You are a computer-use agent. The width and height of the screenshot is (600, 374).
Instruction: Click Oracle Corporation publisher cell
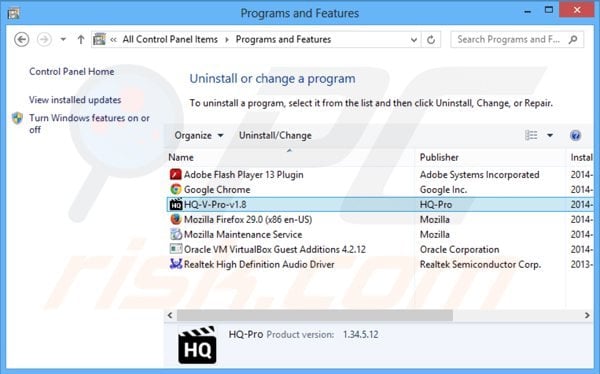[460, 249]
